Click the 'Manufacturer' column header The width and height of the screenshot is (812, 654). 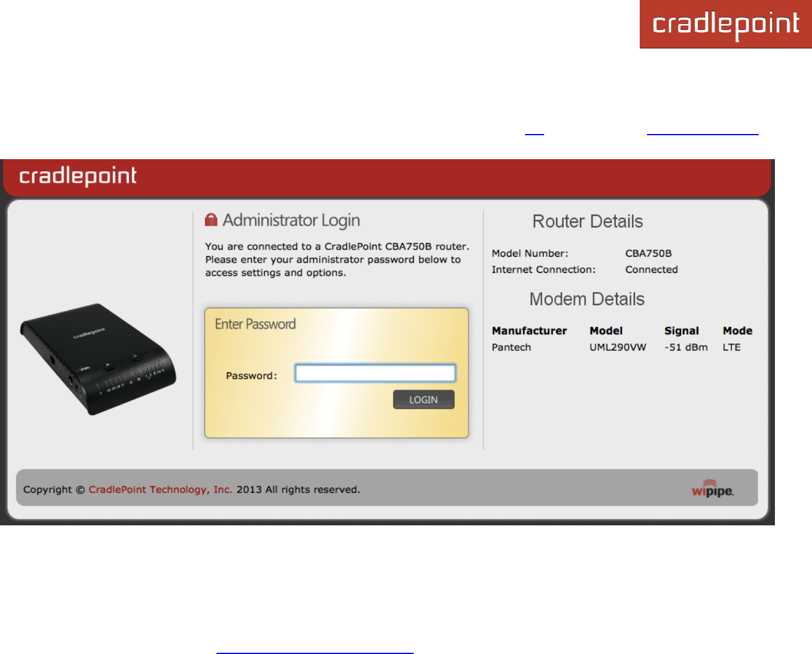click(529, 331)
